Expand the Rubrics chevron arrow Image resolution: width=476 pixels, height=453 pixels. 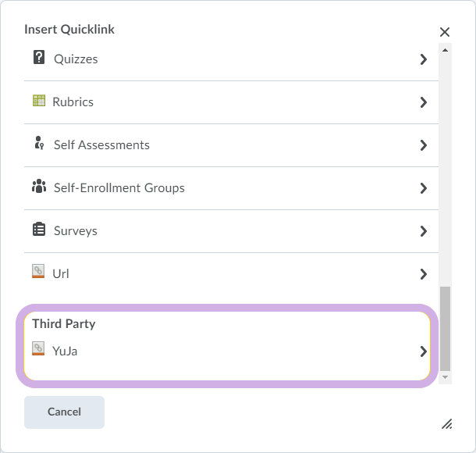pyautogui.click(x=424, y=102)
